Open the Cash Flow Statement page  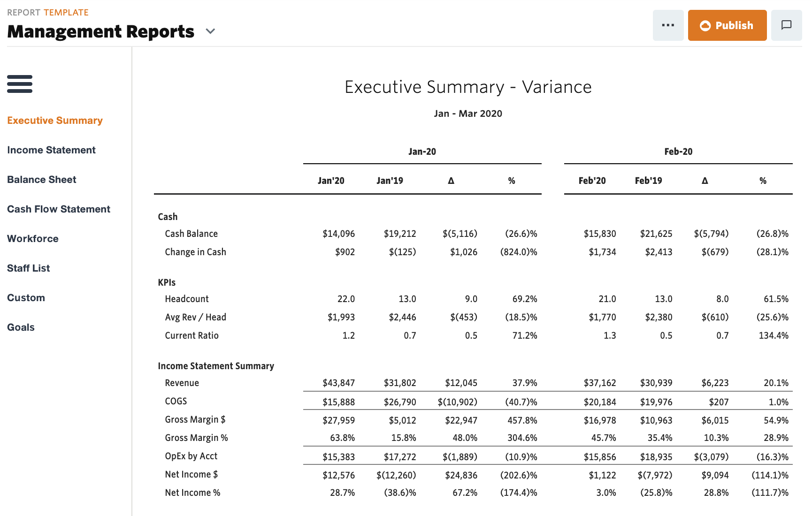[59, 209]
